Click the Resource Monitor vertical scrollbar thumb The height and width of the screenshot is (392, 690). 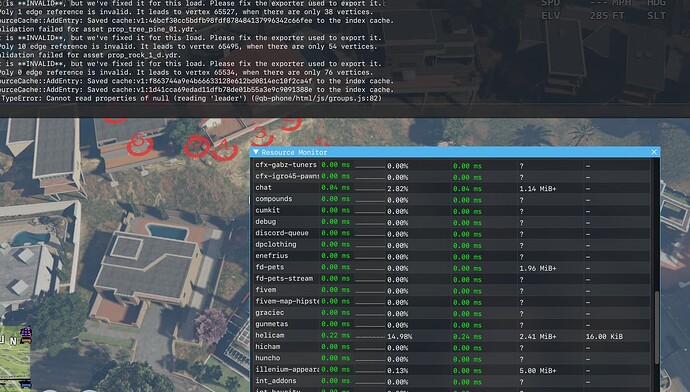[x=657, y=327]
